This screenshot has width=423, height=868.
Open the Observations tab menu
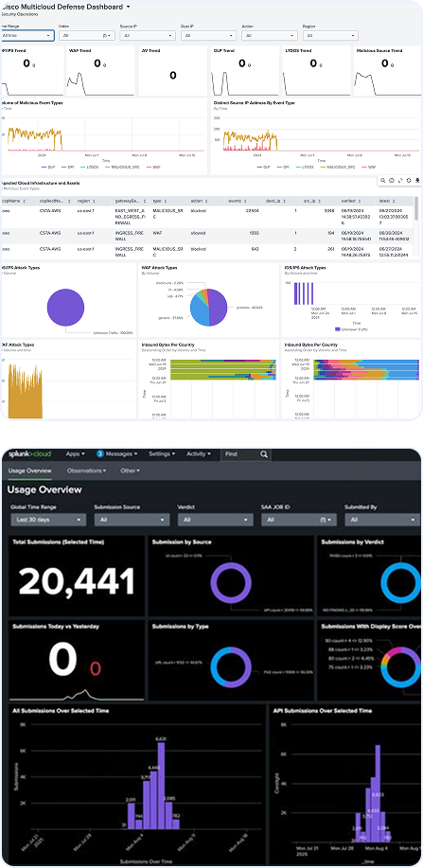pos(87,470)
